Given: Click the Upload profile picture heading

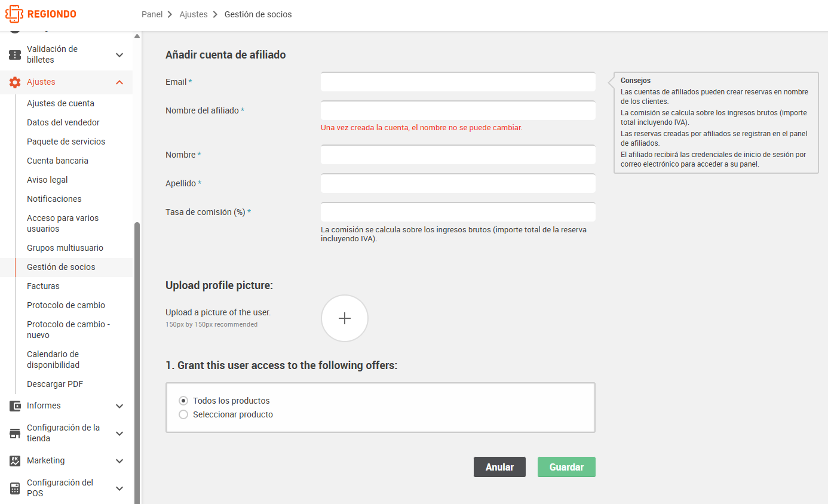Looking at the screenshot, I should [219, 285].
